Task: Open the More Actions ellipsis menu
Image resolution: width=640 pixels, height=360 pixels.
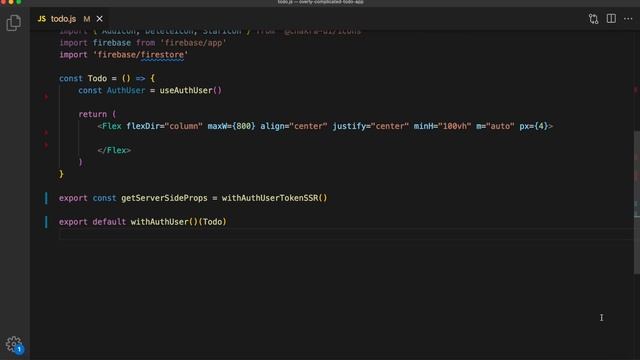Action: tap(628, 19)
